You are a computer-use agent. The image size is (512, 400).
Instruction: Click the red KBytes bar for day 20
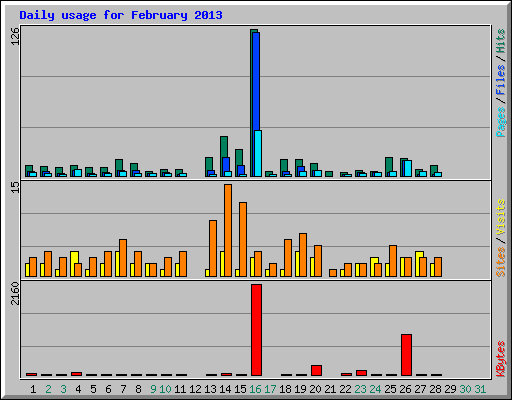[316, 371]
